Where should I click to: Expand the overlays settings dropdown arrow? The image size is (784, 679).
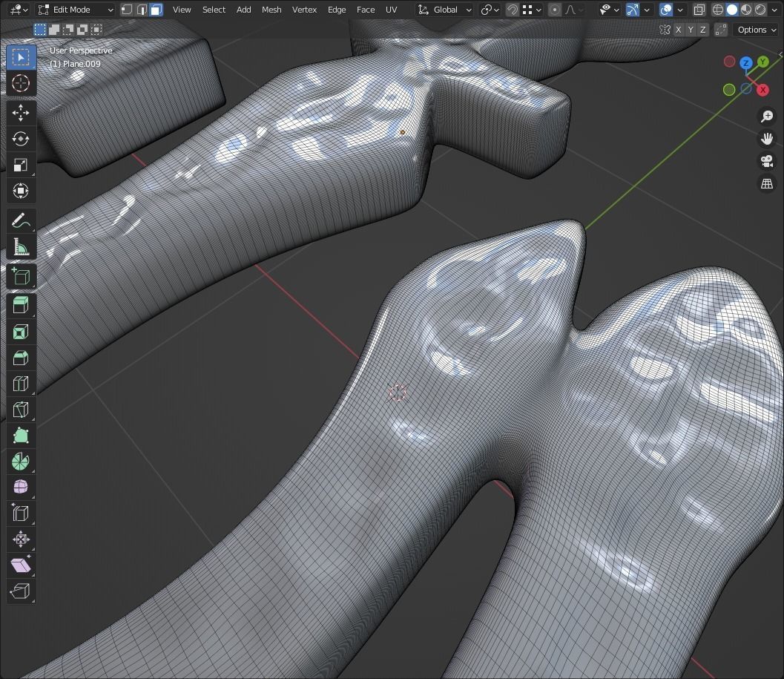pyautogui.click(x=680, y=10)
